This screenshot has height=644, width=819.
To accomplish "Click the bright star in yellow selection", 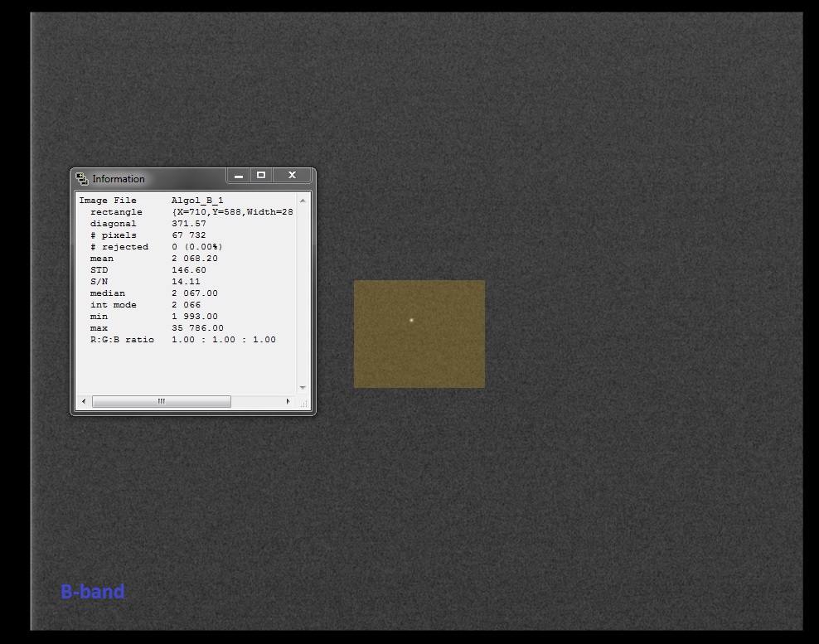I will 411,320.
